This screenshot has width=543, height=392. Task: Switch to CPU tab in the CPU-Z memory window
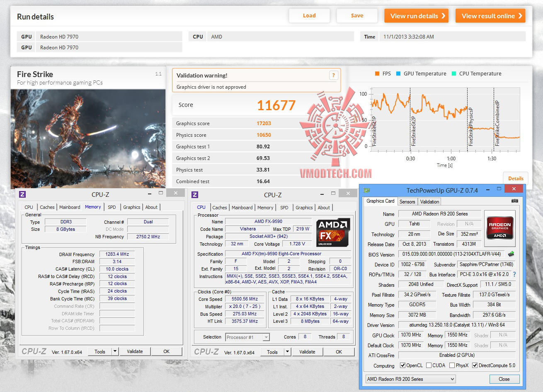tap(29, 207)
